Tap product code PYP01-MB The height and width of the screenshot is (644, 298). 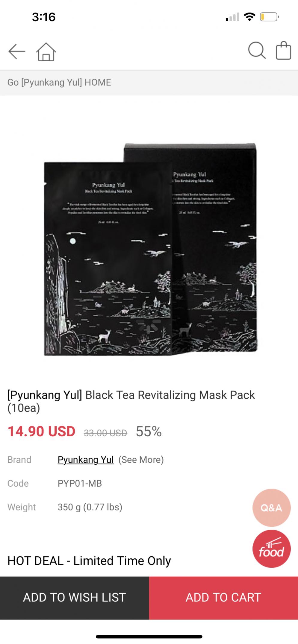(80, 483)
